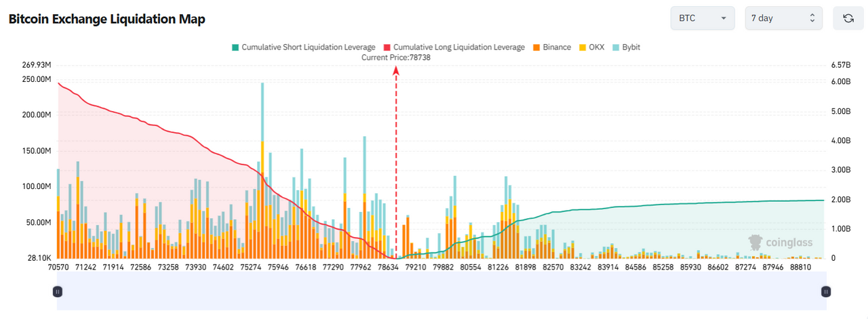Click the orange Binance legend swatch
This screenshot has height=319, width=868.
(536, 47)
